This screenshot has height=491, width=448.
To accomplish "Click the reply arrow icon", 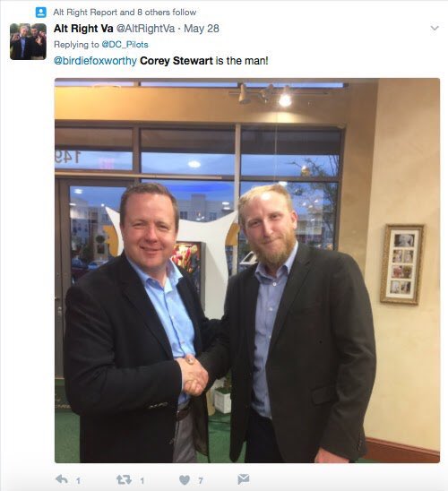I will 62,479.
